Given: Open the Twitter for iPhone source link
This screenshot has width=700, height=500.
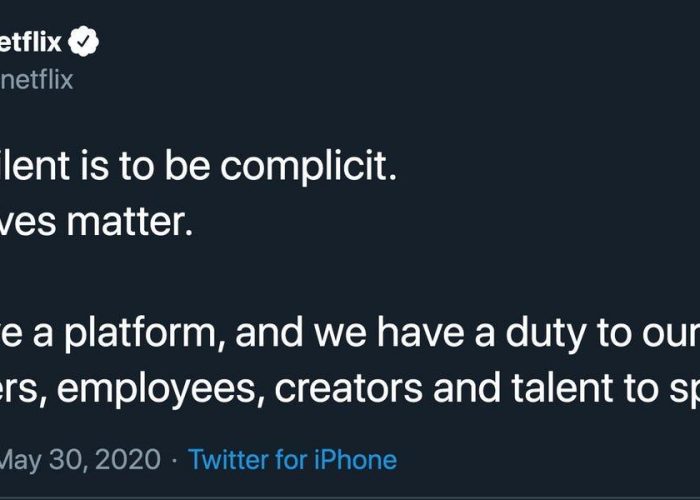Looking at the screenshot, I should tap(292, 460).
